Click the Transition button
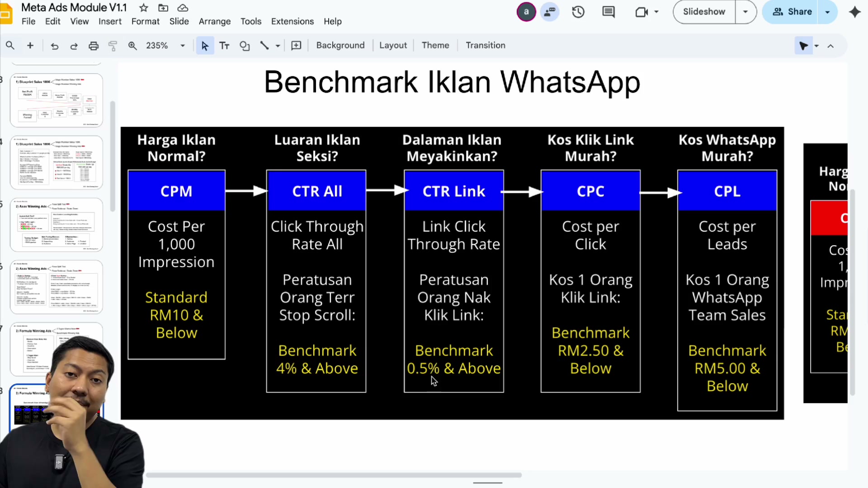Screen dimensions: 868x488 coord(486,45)
